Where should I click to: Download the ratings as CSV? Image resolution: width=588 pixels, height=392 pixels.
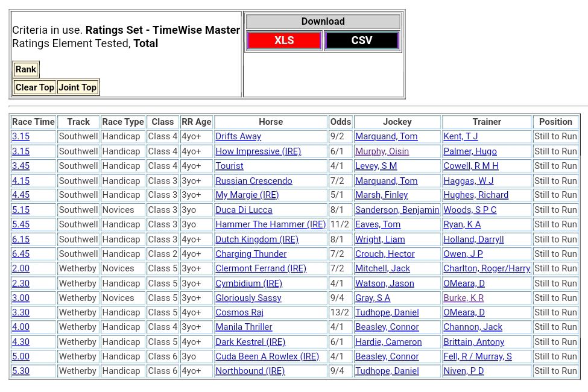pyautogui.click(x=361, y=40)
